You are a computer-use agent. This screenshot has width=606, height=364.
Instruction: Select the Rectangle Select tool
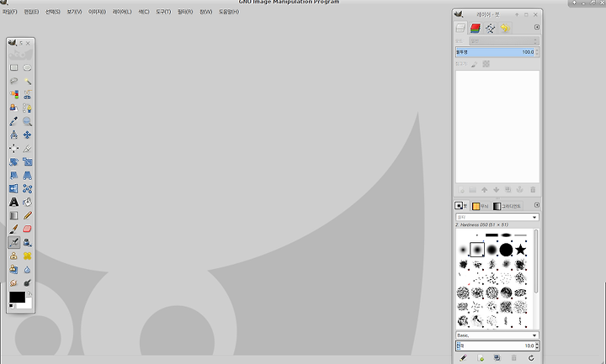coord(14,67)
